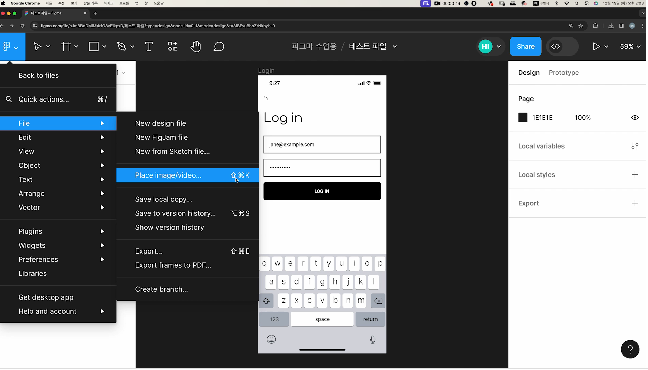Open the Arrange submenu
Viewport: 648px width, 370px height.
tap(58, 193)
